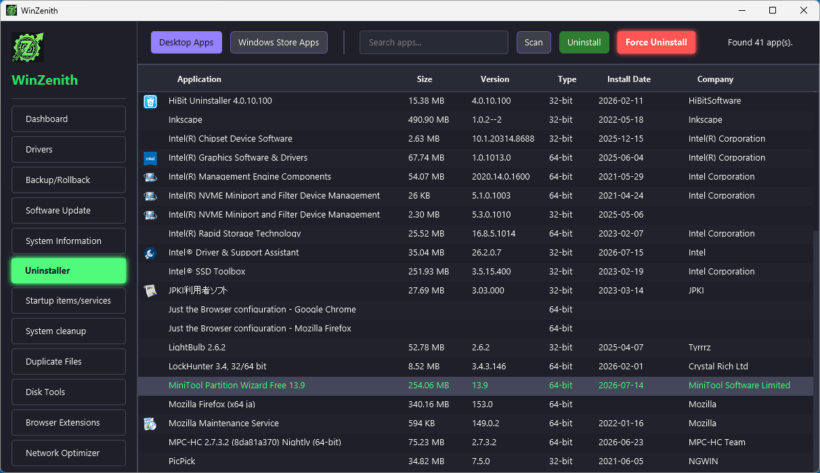820x473 pixels.
Task: Click the HiBit Uninstaller app icon
Action: (x=150, y=102)
